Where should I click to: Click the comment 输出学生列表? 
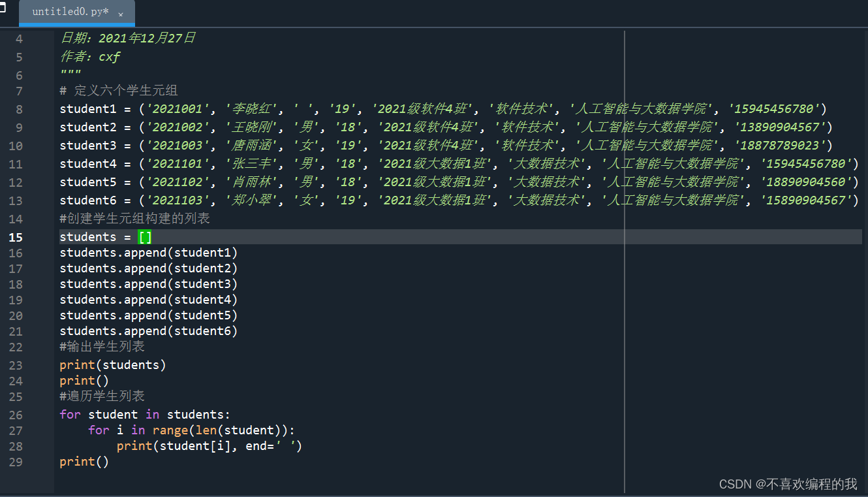(106, 346)
